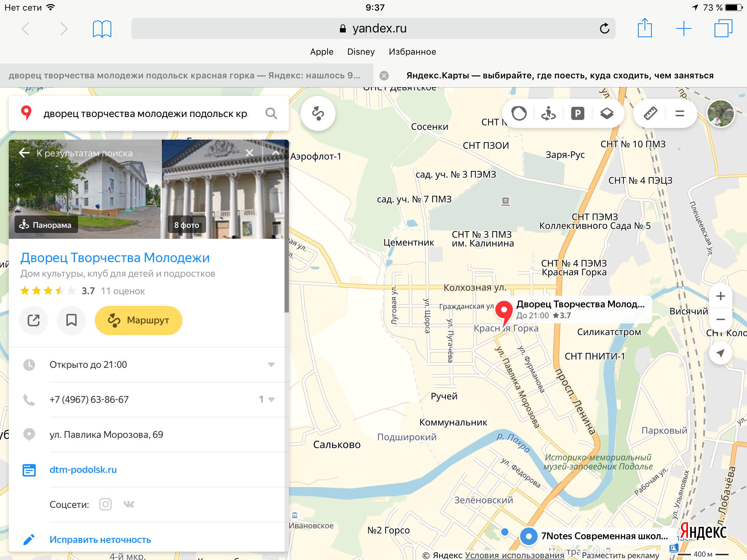Screen dimensions: 747x560
Task: Toggle parking layer icon
Action: click(577, 113)
